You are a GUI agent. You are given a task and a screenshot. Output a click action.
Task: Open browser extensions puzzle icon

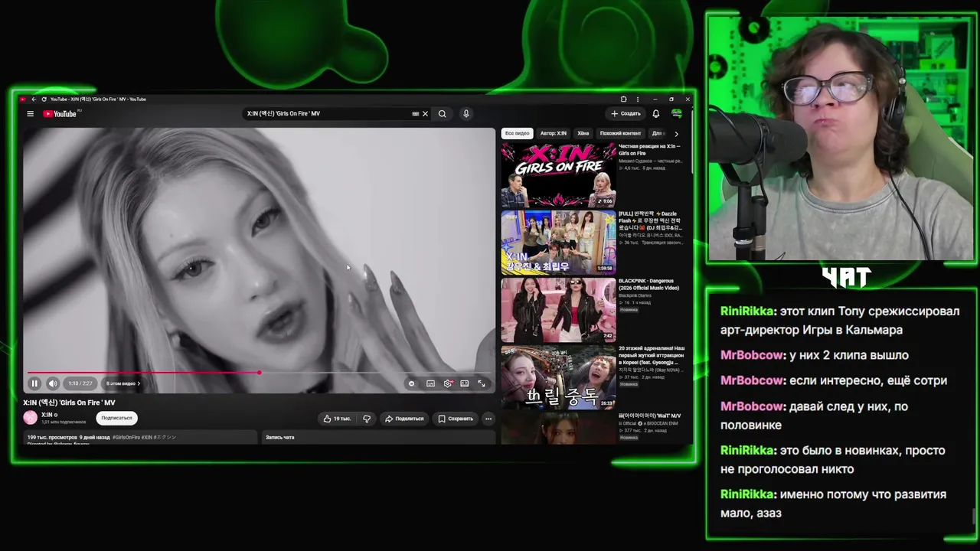point(624,99)
